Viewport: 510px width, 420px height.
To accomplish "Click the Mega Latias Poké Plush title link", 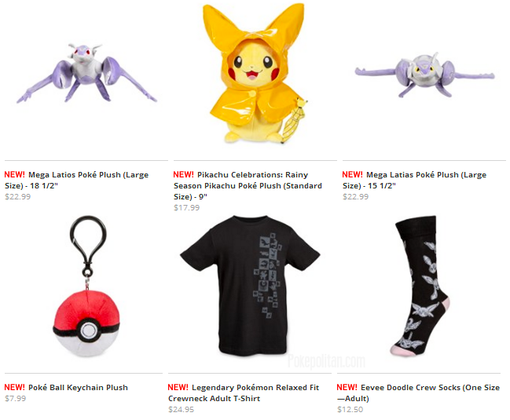I will click(414, 181).
